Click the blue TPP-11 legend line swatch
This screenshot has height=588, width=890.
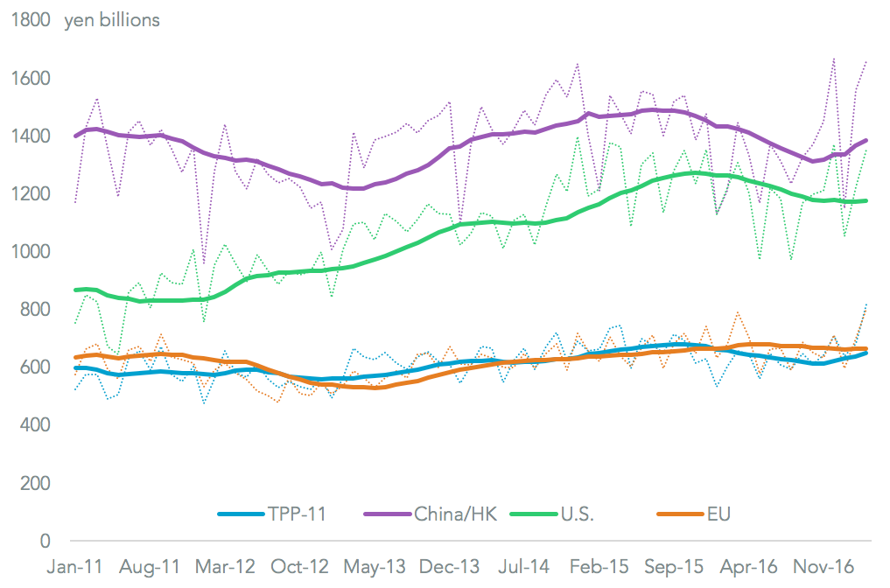click(242, 514)
